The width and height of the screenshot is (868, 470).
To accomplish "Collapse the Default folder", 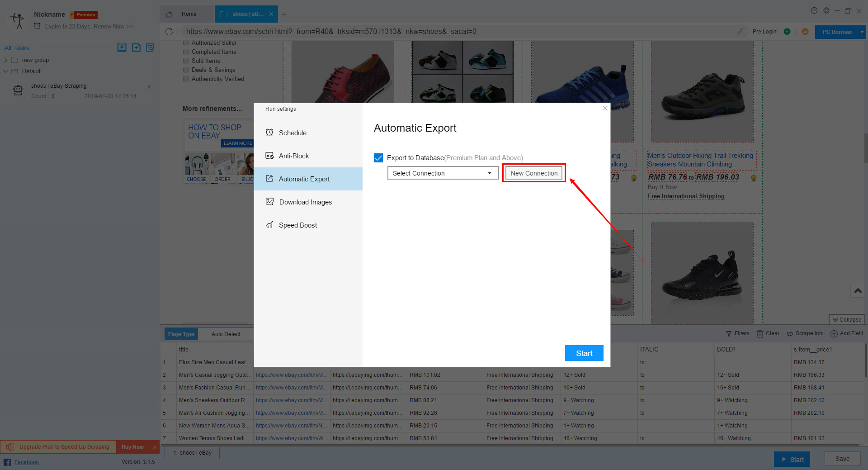I will coord(6,71).
